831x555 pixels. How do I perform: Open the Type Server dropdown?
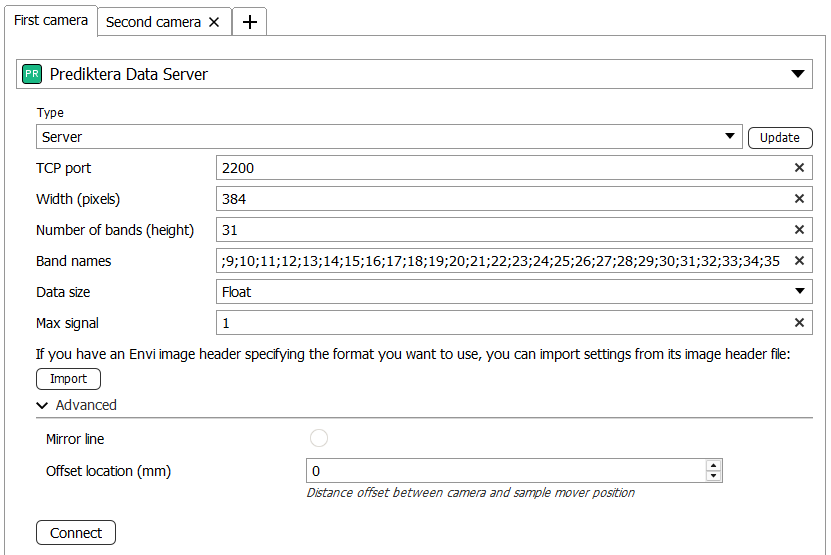(730, 137)
